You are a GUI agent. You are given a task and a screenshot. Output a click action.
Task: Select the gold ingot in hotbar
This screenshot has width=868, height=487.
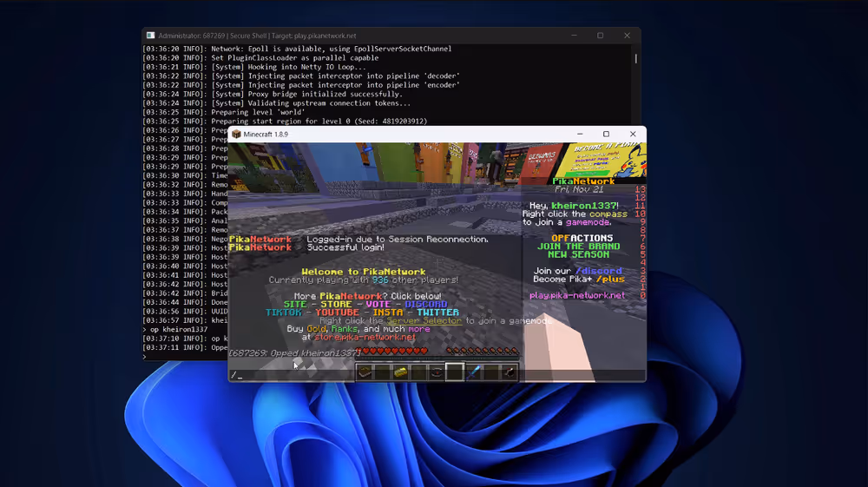(x=401, y=372)
